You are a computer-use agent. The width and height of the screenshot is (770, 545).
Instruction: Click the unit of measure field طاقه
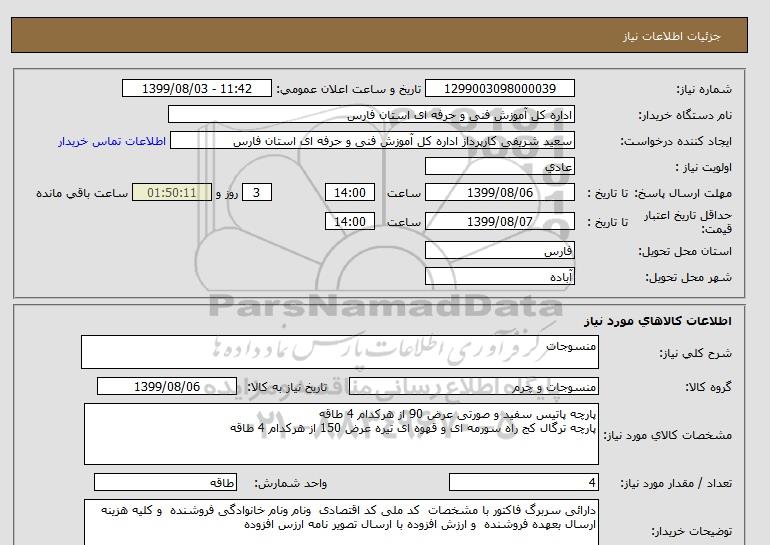point(165,483)
